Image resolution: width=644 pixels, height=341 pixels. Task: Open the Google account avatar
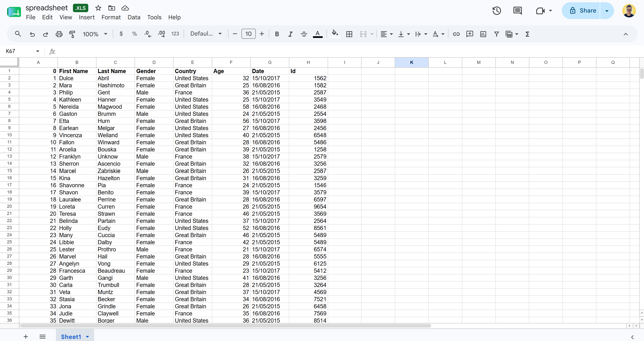(x=629, y=11)
